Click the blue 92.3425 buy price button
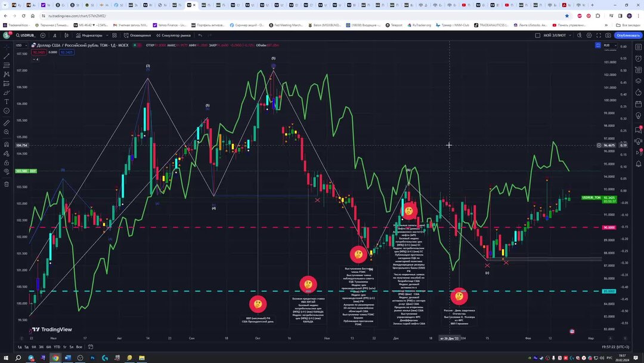Image resolution: width=644 pixels, height=363 pixels. coord(67,52)
